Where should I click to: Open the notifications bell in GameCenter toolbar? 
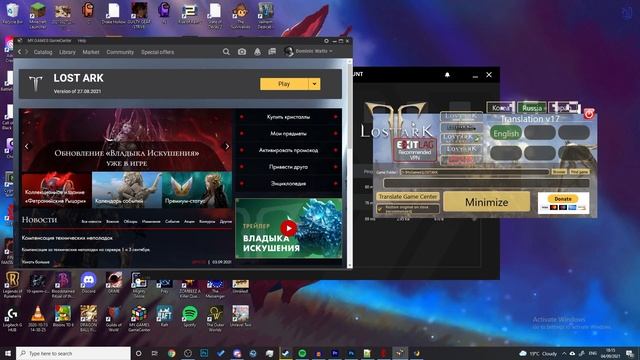pyautogui.click(x=257, y=52)
